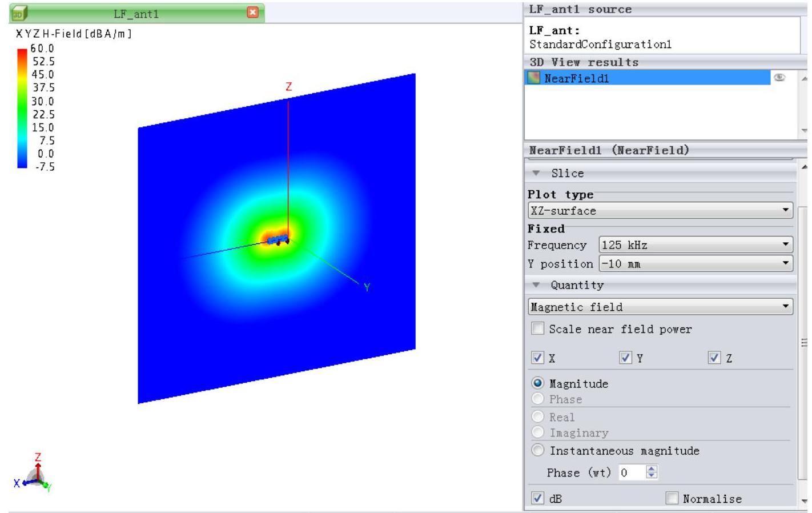
Task: Toggle NearField1 visibility eye icon
Action: point(779,77)
